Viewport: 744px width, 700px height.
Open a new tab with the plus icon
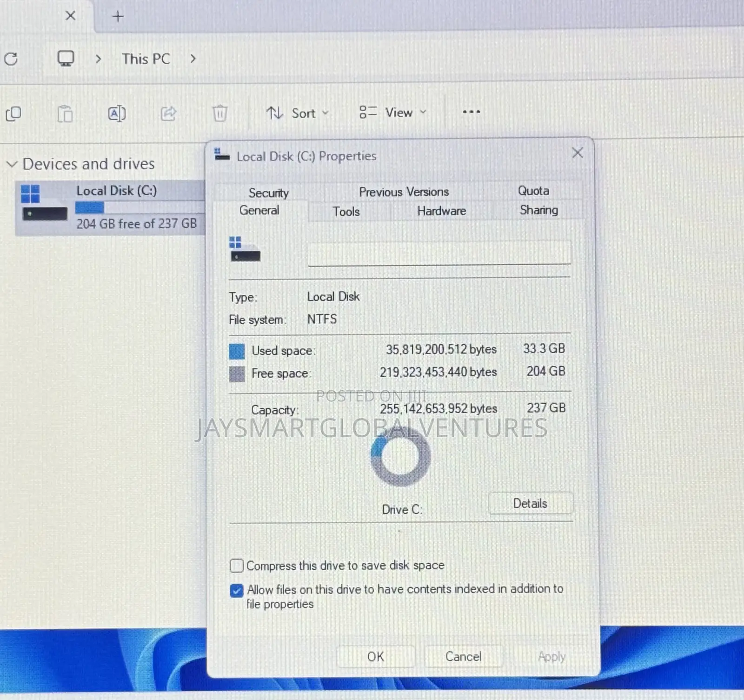[118, 17]
